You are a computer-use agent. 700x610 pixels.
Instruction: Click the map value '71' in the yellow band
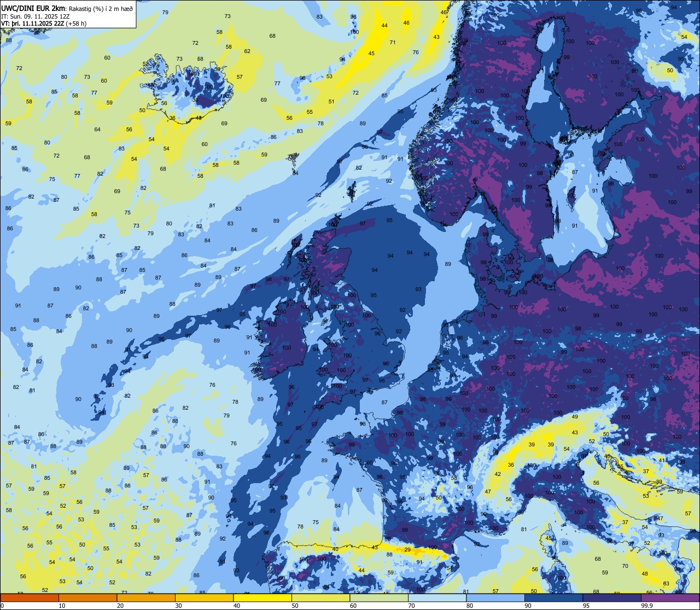393,42
